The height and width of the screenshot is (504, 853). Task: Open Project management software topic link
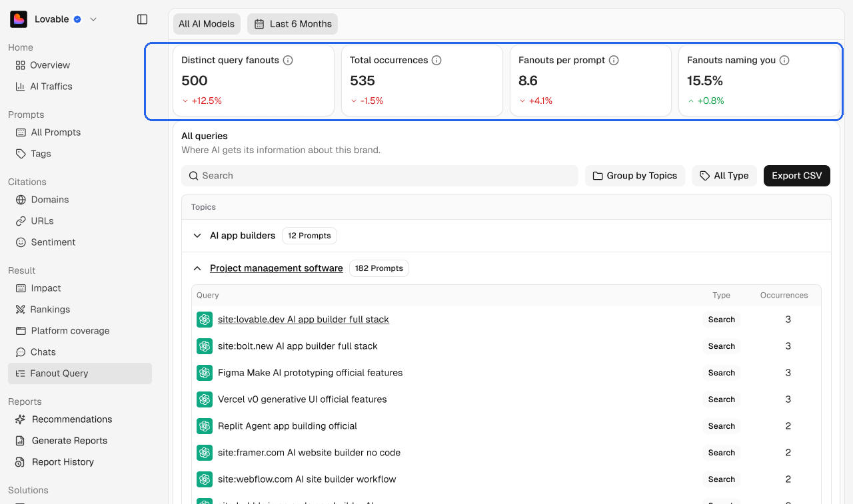click(277, 268)
